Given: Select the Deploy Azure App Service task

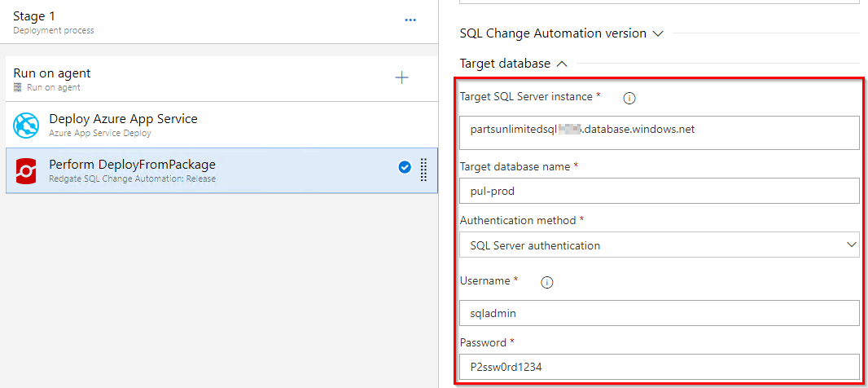Looking at the screenshot, I should click(221, 126).
